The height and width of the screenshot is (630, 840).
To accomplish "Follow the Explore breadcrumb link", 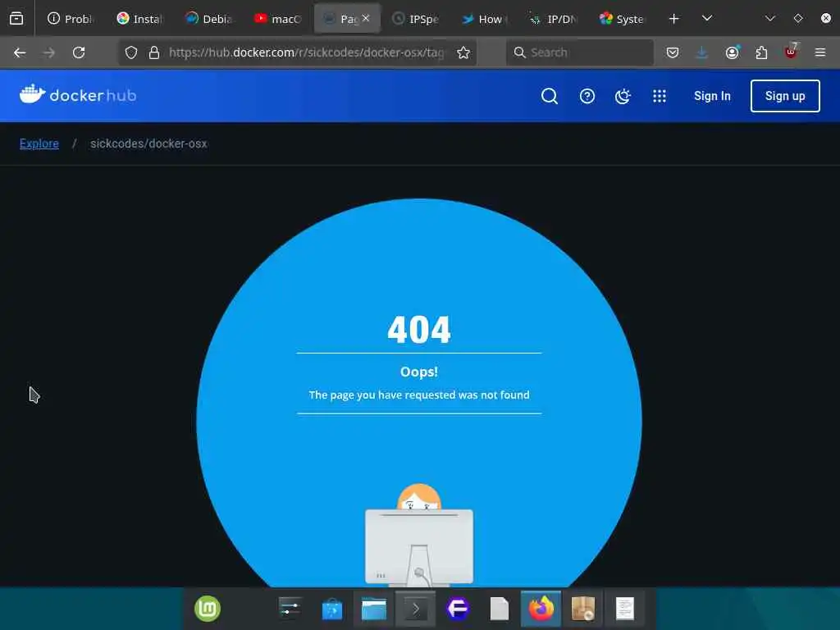I will [x=39, y=144].
